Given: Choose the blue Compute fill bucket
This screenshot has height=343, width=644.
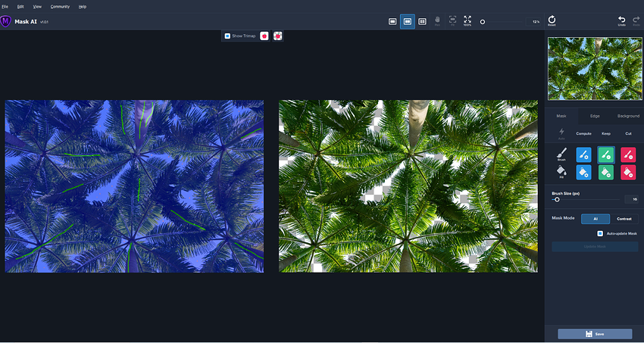Looking at the screenshot, I should pyautogui.click(x=583, y=172).
